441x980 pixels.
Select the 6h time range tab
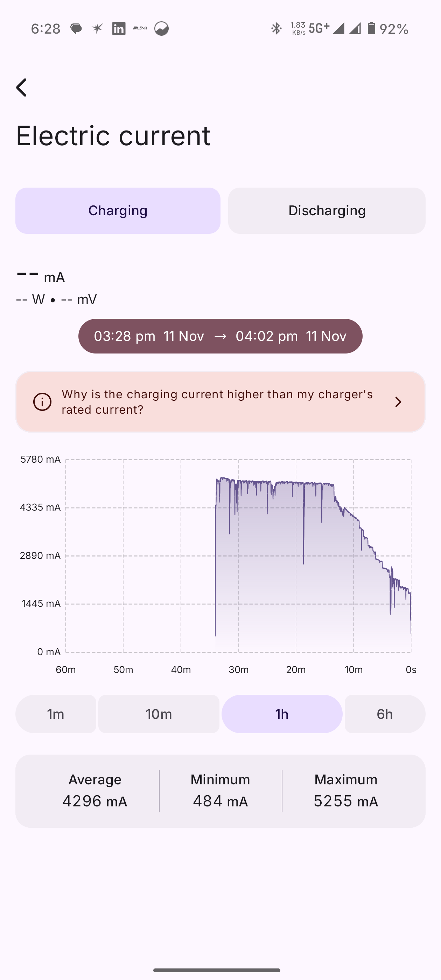point(385,714)
